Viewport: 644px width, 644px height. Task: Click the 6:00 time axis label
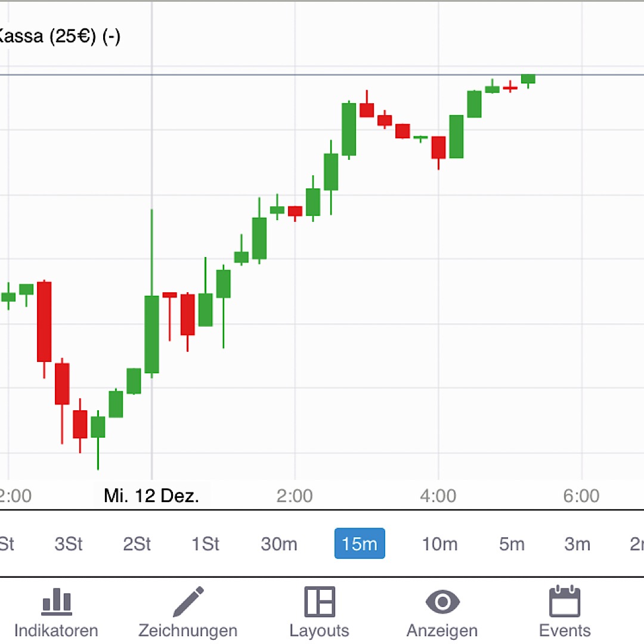581,496
